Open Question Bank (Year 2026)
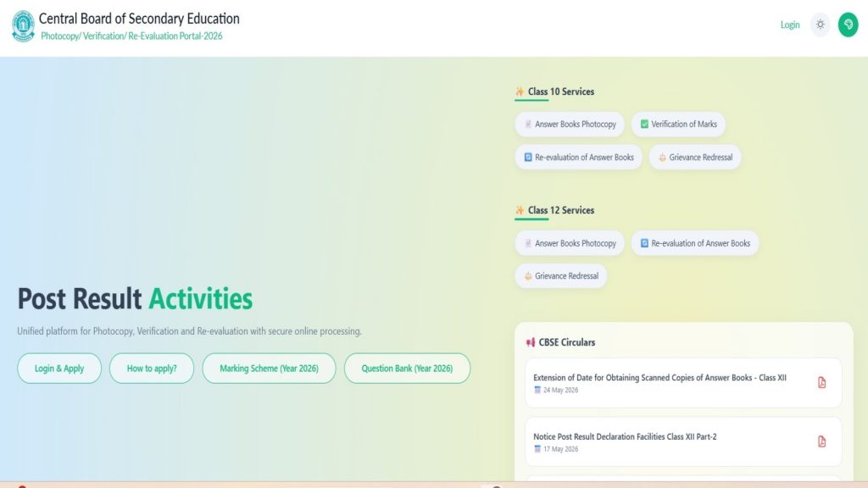This screenshot has height=488, width=868. click(x=407, y=369)
